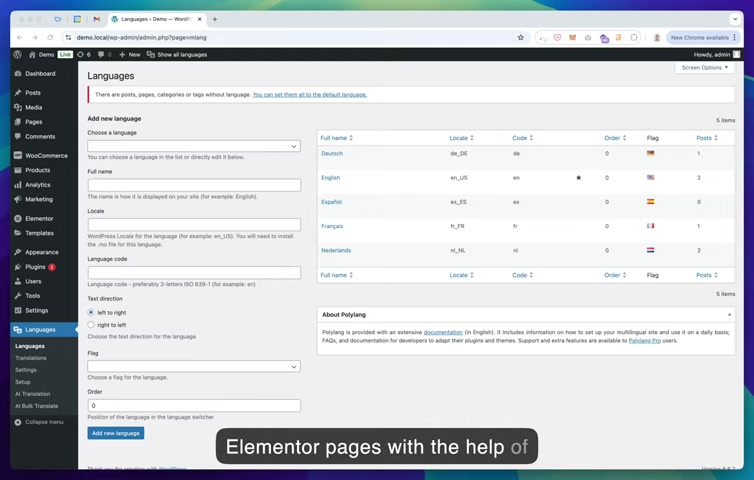Click the Demo site home icon
This screenshot has height=480, width=754.
(32, 54)
